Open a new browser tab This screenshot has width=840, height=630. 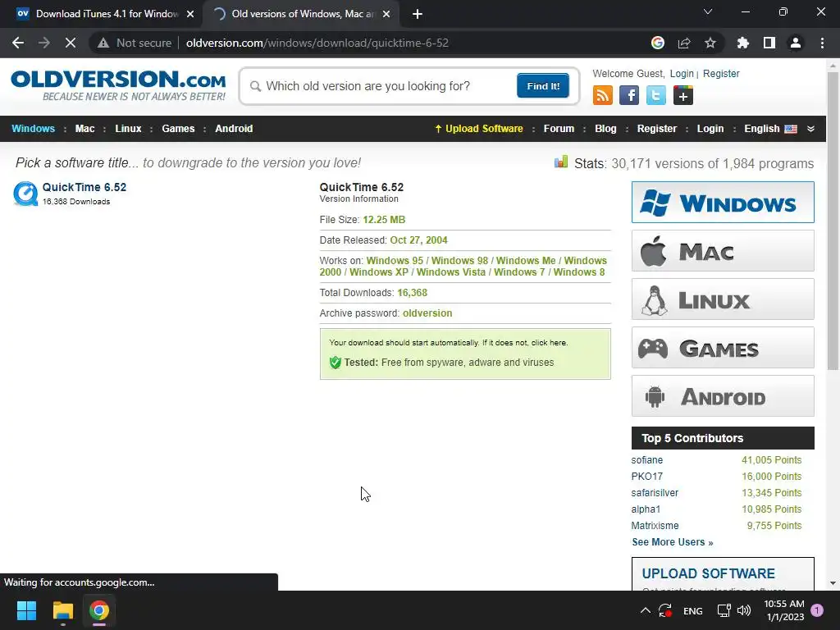point(418,14)
